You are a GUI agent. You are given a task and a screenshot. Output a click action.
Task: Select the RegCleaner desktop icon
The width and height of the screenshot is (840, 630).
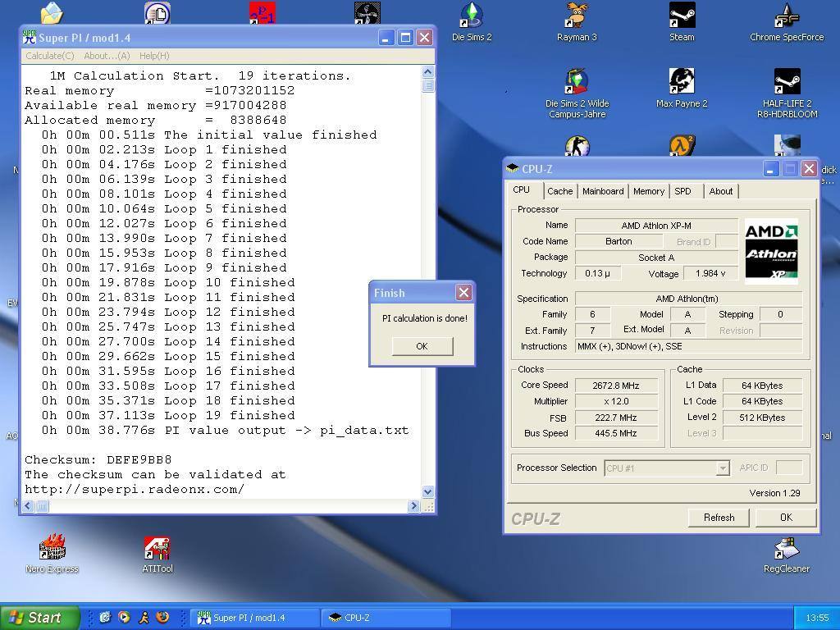(x=787, y=554)
